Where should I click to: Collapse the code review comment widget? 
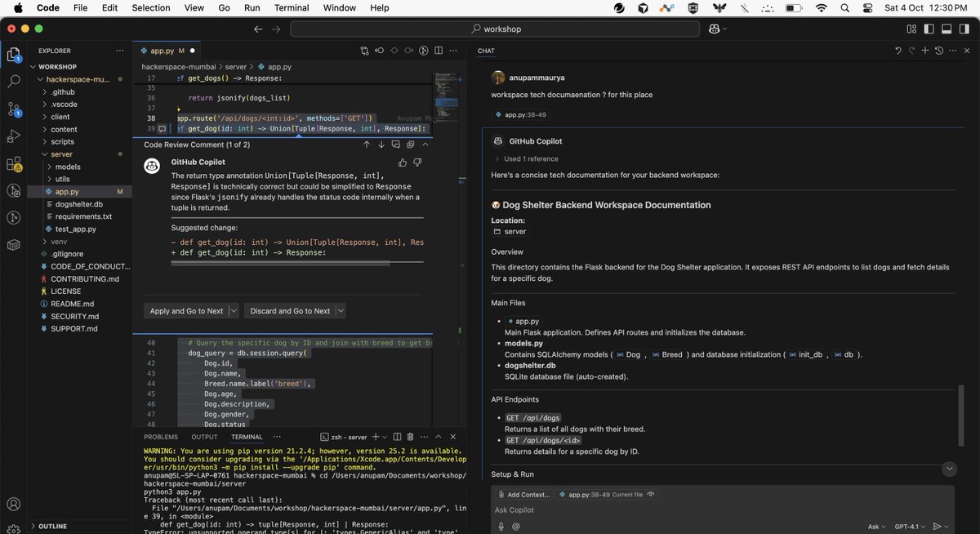(x=425, y=145)
